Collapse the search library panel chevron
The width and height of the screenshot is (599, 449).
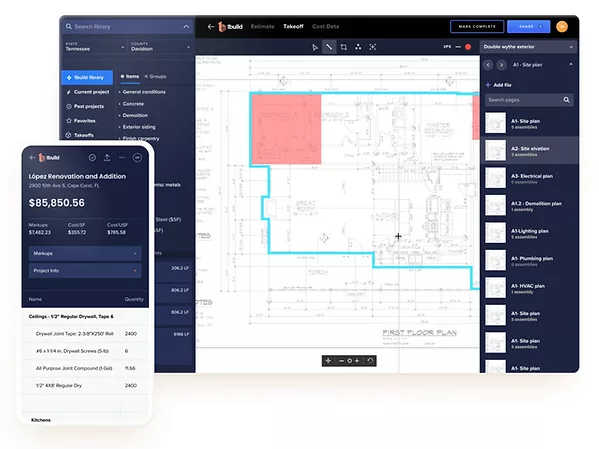186,26
